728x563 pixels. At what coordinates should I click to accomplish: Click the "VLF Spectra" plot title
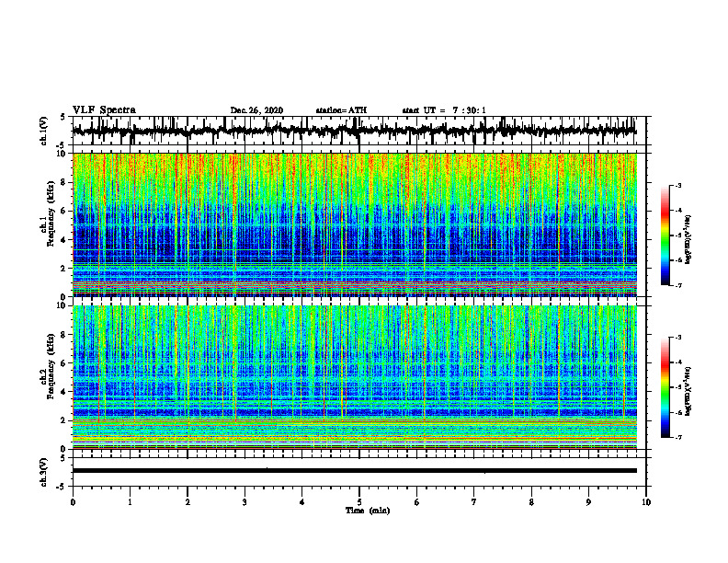click(x=104, y=110)
